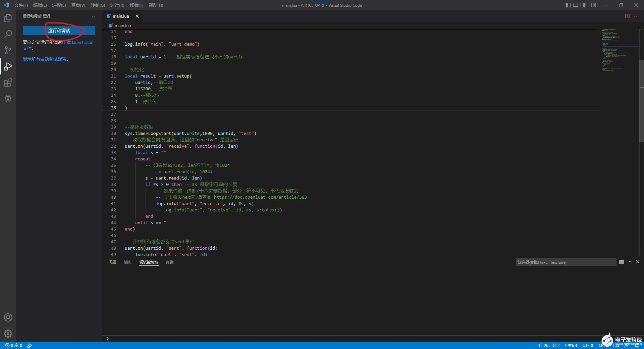
Task: Click the debug launch icon in status bar
Action: coord(30,345)
